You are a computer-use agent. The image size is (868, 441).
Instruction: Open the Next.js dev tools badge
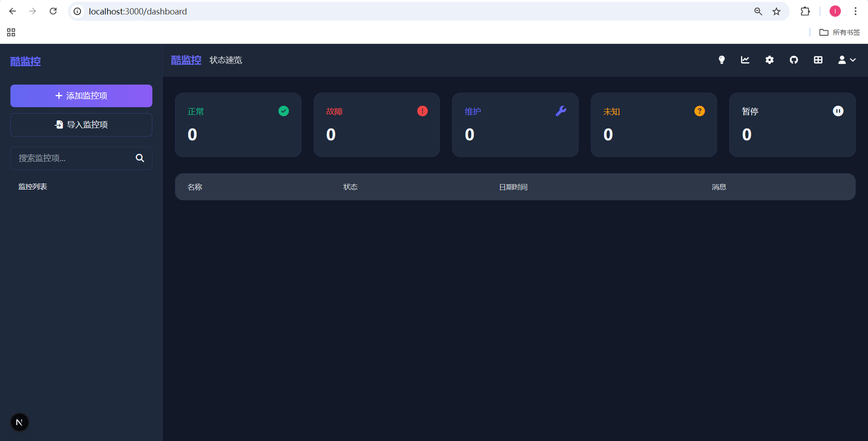19,422
